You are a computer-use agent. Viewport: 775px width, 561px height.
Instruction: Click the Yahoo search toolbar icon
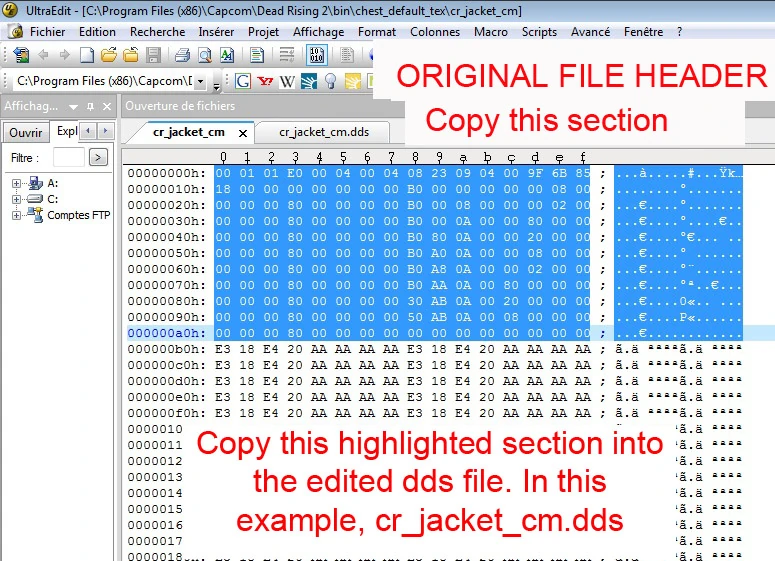click(x=265, y=81)
